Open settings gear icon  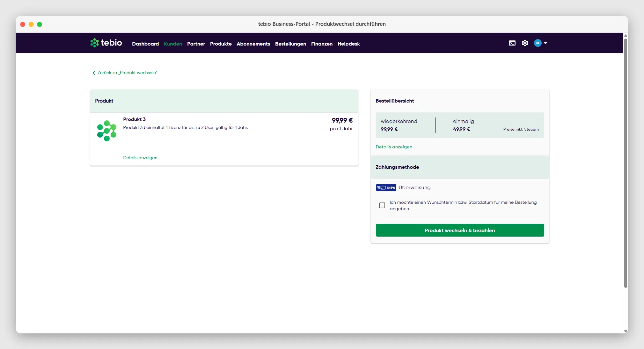pos(525,43)
